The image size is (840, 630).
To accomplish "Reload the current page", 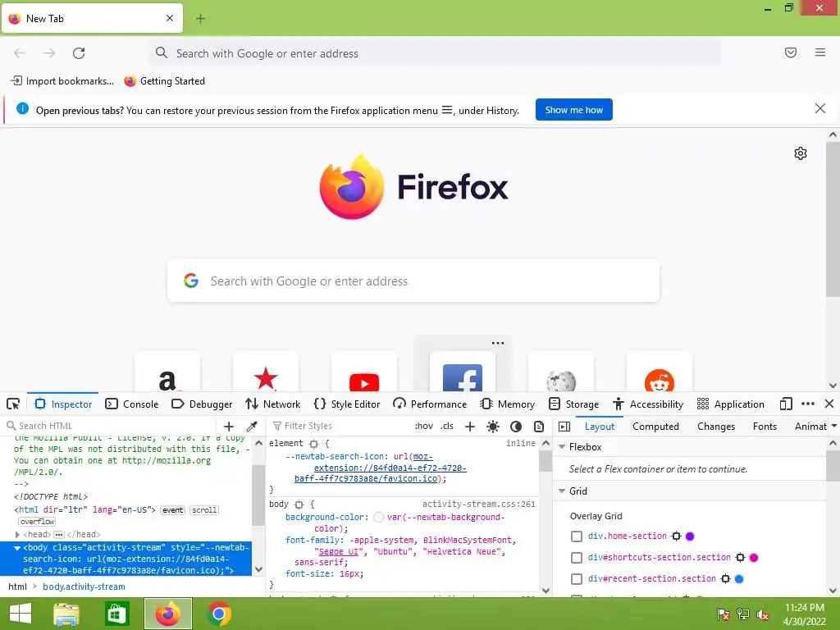I will point(79,53).
